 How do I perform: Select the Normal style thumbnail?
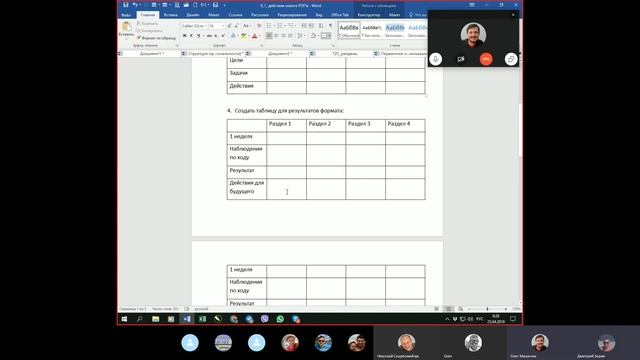(349, 30)
